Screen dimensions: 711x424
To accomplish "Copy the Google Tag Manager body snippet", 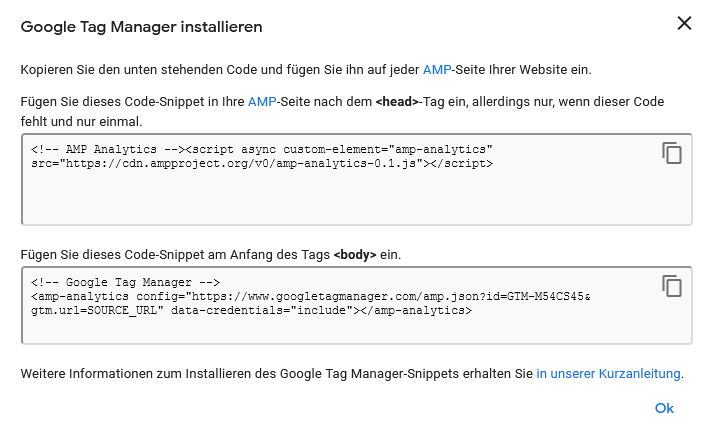I will tap(672, 286).
